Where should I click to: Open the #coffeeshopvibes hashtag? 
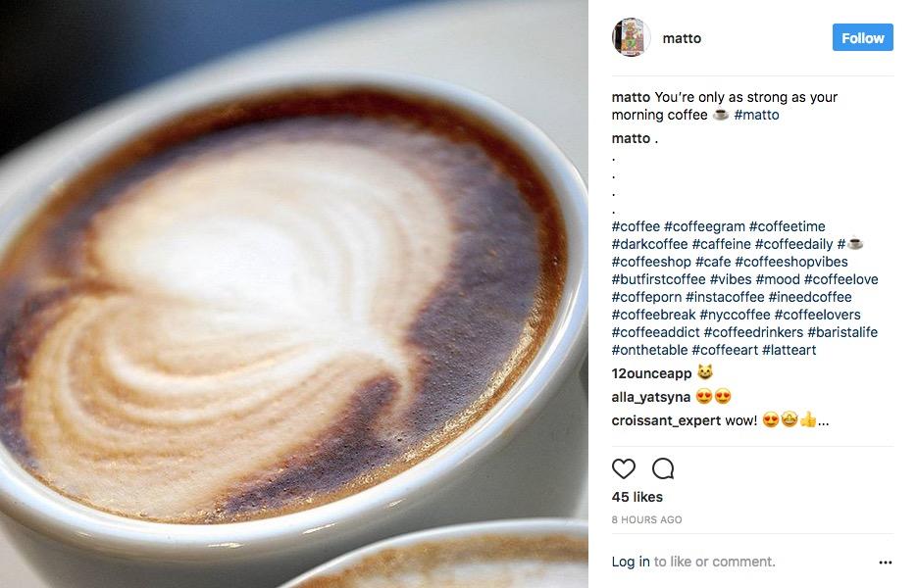[x=791, y=262]
